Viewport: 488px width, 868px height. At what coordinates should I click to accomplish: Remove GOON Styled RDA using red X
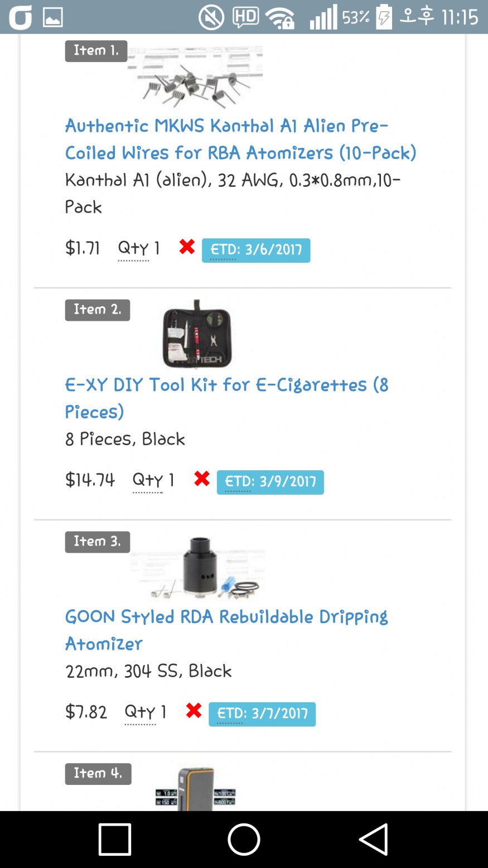[x=194, y=711]
